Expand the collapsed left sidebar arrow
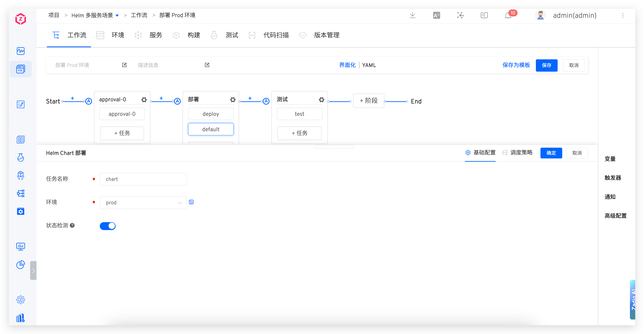This screenshot has width=644, height=334. pos(33,270)
